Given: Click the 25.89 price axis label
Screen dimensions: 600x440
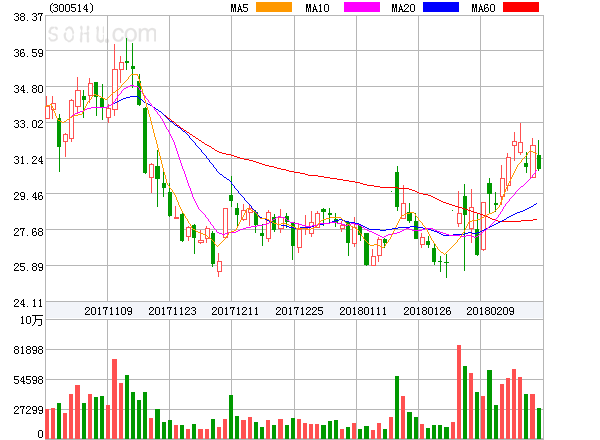Looking at the screenshot, I should [28, 267].
